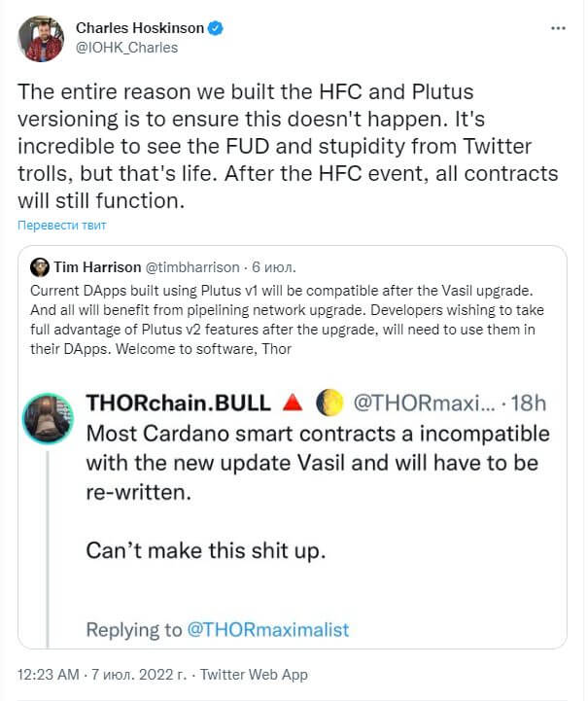Open the three-dot more options menu
The image size is (588, 701).
click(558, 28)
